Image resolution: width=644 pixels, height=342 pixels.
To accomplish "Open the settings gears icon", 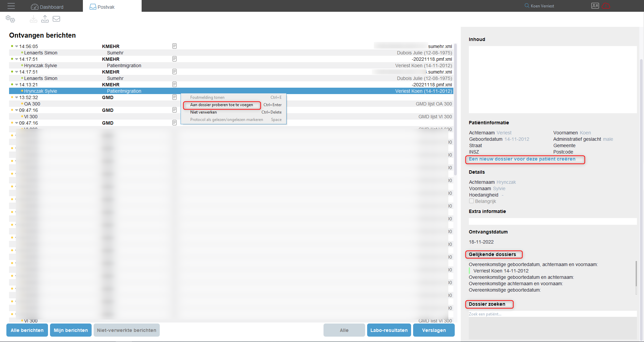I will pyautogui.click(x=10, y=19).
